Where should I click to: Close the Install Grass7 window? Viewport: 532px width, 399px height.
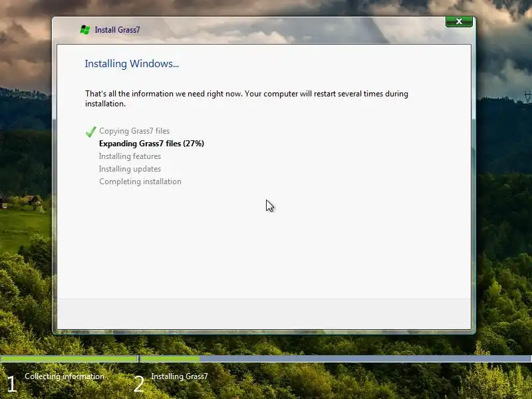pyautogui.click(x=459, y=21)
